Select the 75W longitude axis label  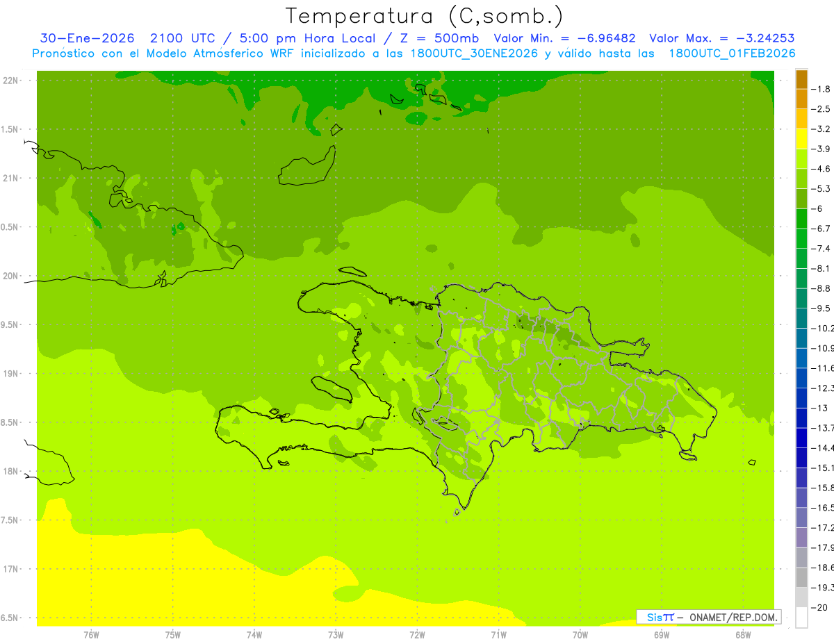click(173, 634)
